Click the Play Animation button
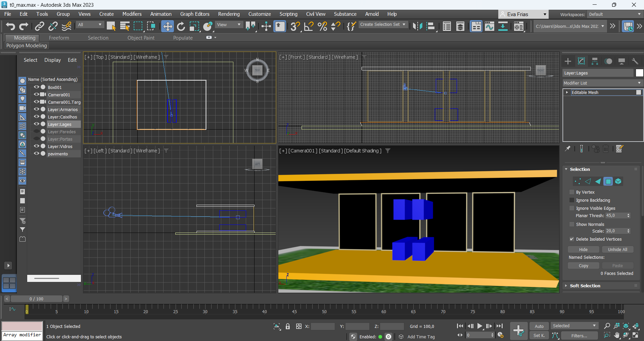The width and height of the screenshot is (644, 341). click(480, 326)
